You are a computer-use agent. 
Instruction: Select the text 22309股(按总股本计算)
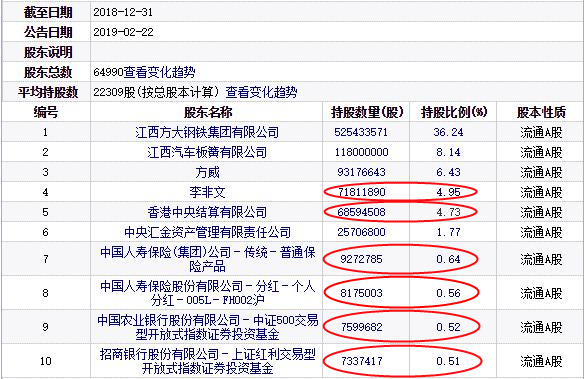156,92
